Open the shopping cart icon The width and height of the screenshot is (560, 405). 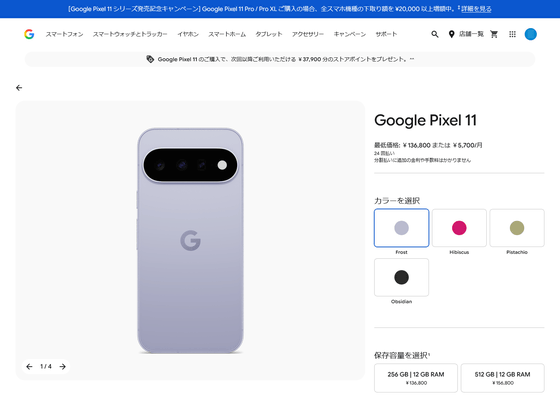[494, 34]
